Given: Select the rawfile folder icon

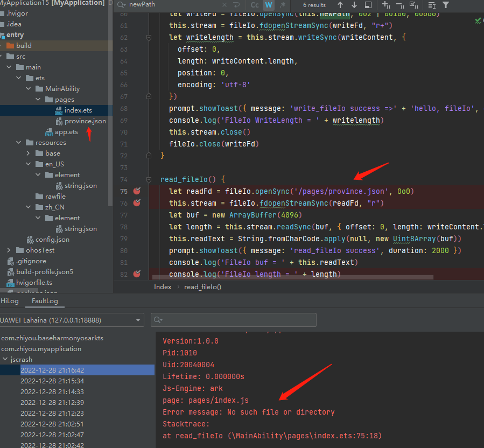Looking at the screenshot, I should pyautogui.click(x=39, y=197).
